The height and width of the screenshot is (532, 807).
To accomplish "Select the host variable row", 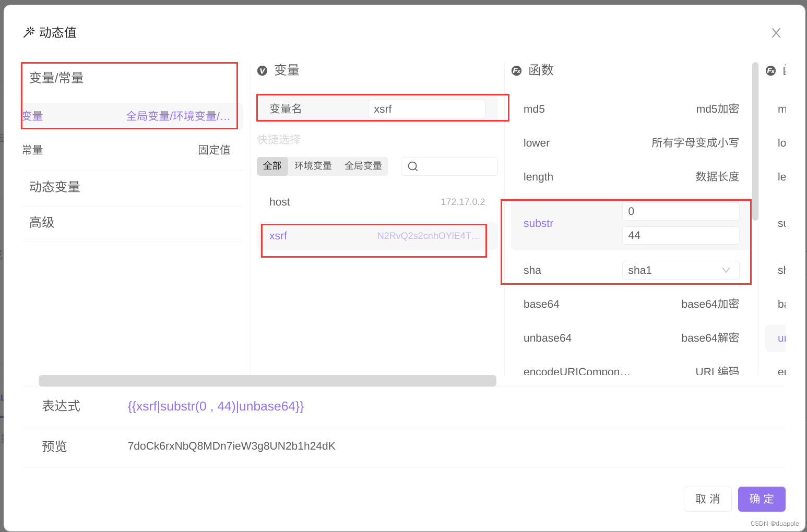I will 377,202.
